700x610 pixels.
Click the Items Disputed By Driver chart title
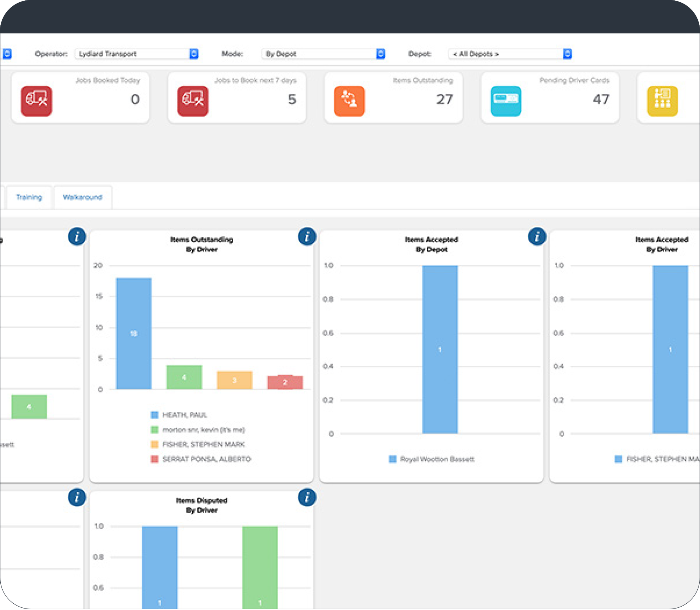202,505
